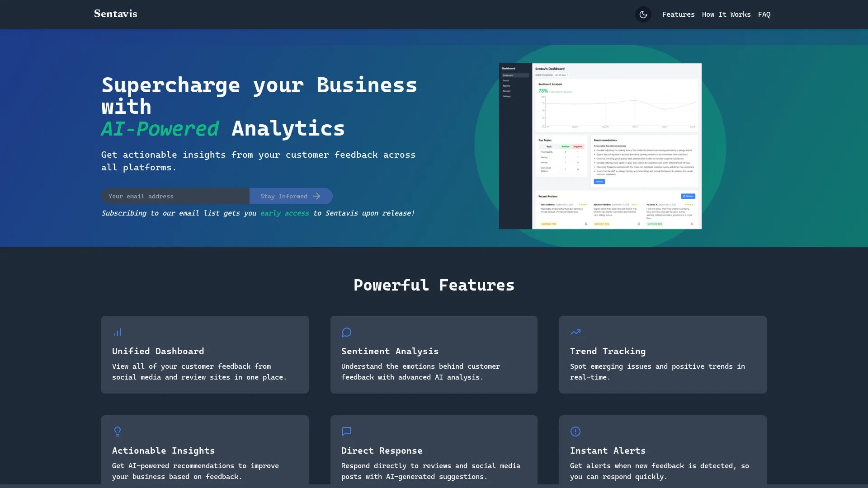Toggle dark mode with moon icon
868x488 pixels.
(x=643, y=14)
